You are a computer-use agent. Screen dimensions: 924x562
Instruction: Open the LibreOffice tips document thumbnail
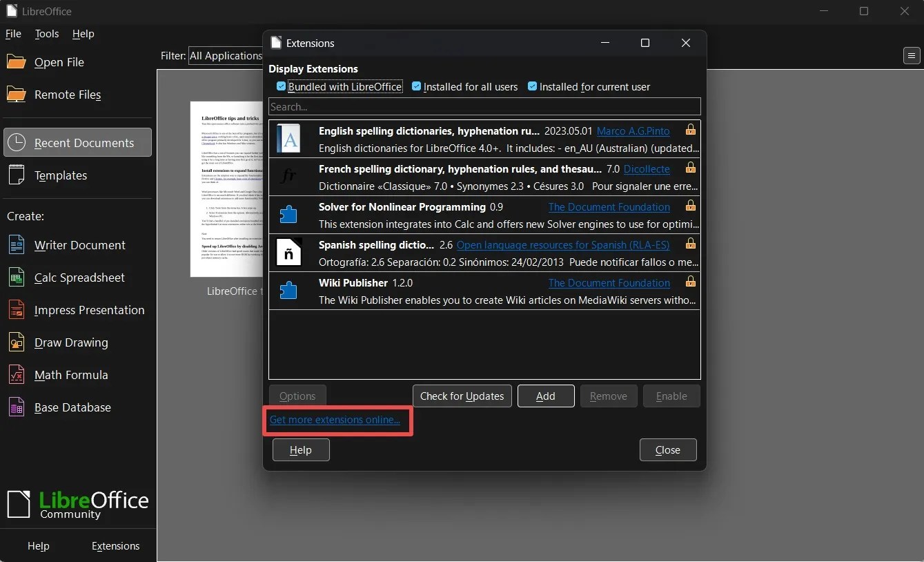226,189
